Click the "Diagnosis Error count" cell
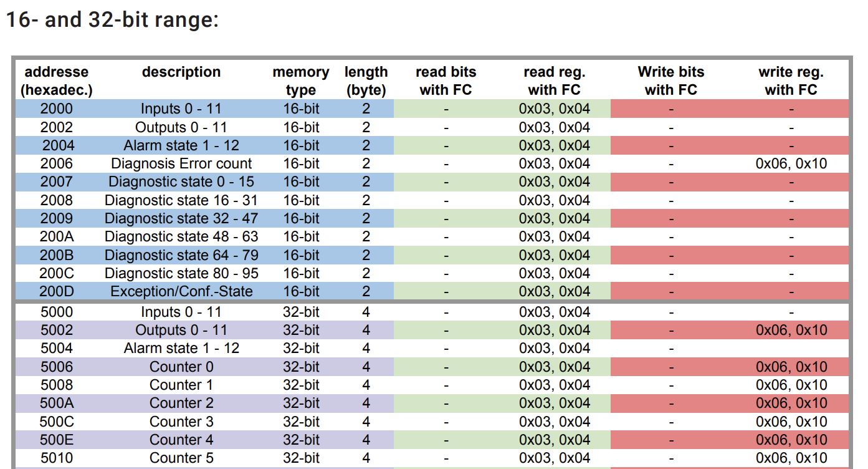This screenshot has height=469, width=868. pos(181,164)
